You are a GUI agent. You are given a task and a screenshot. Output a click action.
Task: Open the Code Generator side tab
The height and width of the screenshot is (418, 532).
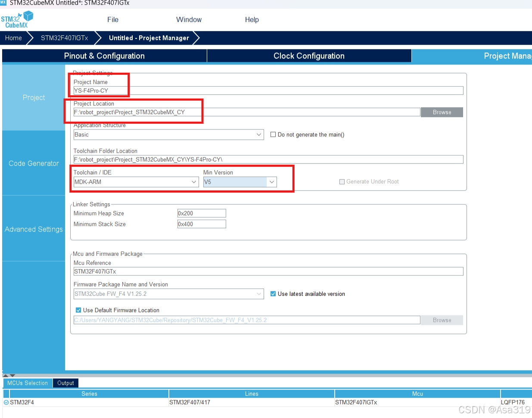tap(34, 164)
